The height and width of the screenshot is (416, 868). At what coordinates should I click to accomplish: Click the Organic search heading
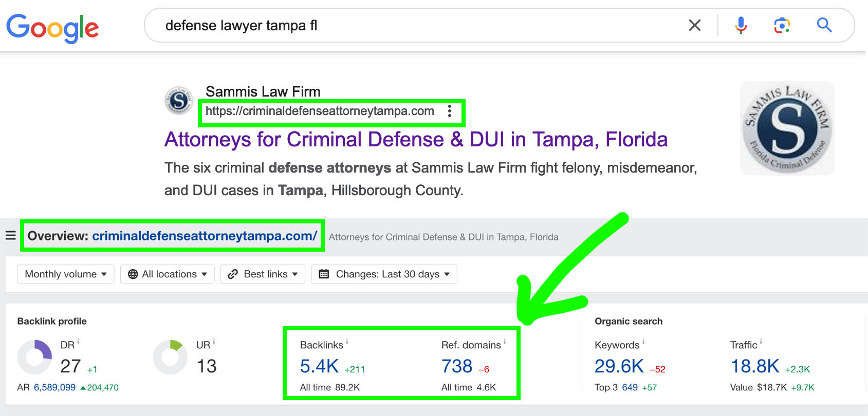(x=629, y=322)
